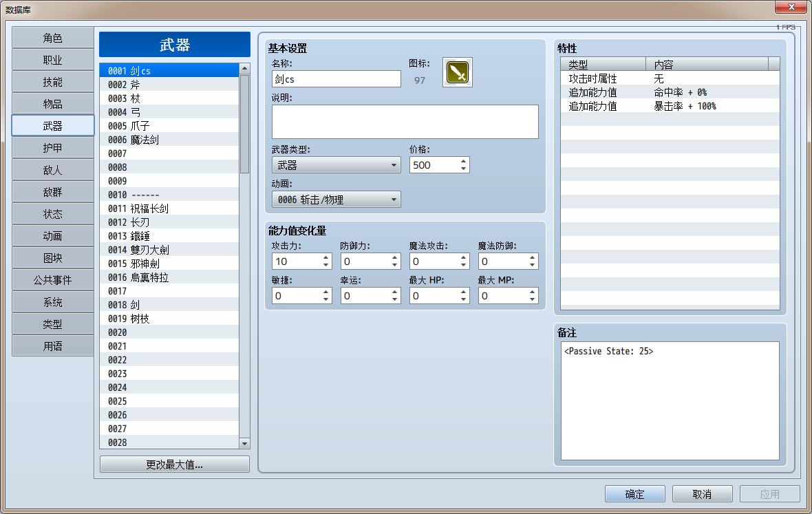Click the weapon list scrollbar up arrow
Viewport: 812px width, 514px height.
click(x=245, y=68)
